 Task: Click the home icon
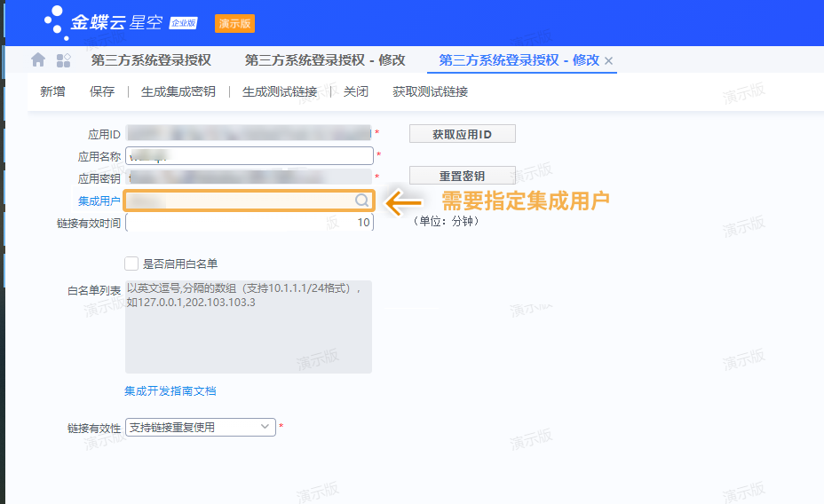pyautogui.click(x=38, y=60)
